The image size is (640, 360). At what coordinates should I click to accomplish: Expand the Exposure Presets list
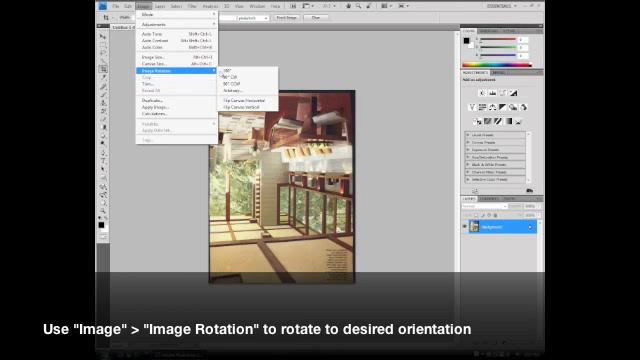pyautogui.click(x=468, y=150)
